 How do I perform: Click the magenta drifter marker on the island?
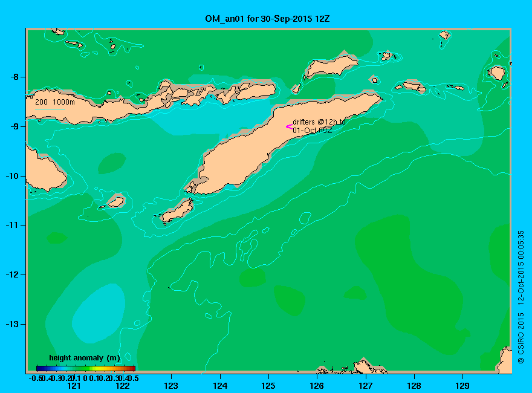[x=289, y=127]
